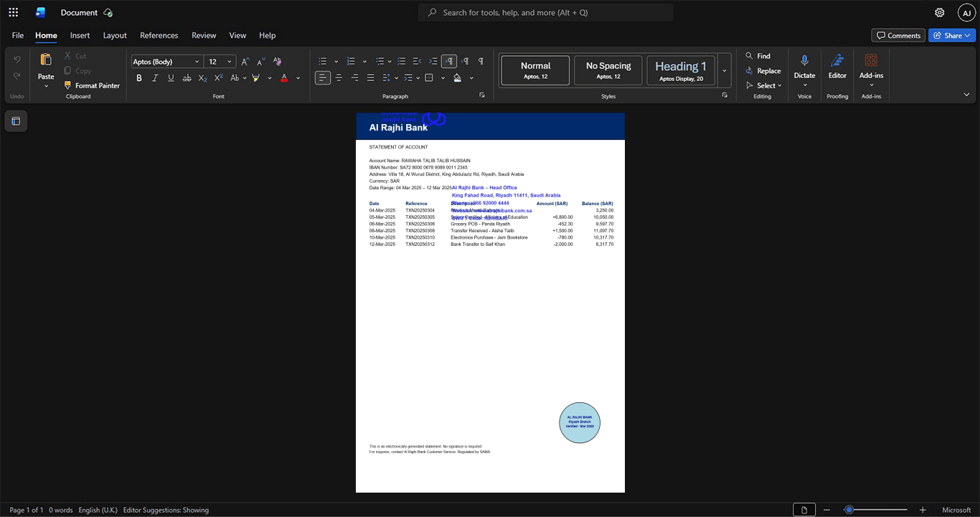Click the Paste clipboard icon
The image size is (980, 517).
pos(46,60)
